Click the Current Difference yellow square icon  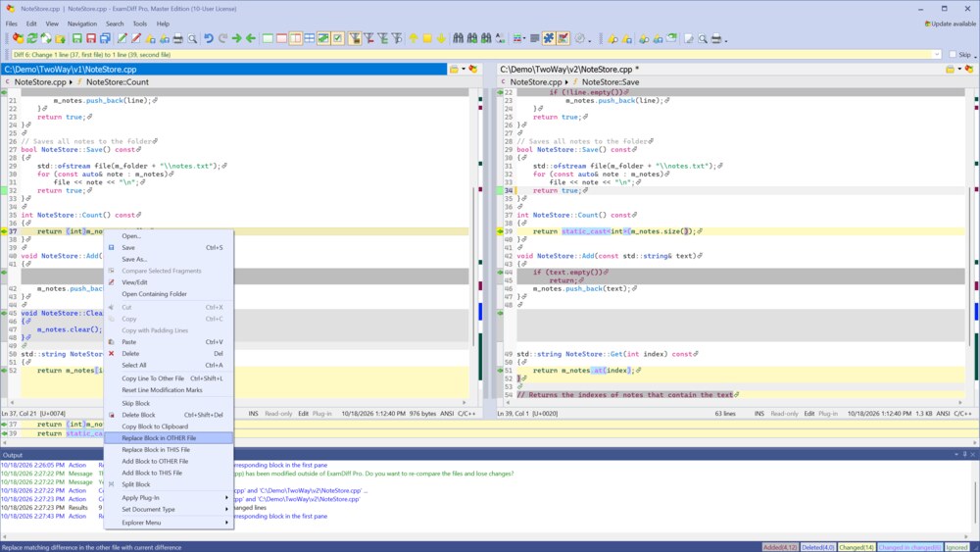pyautogui.click(x=427, y=39)
